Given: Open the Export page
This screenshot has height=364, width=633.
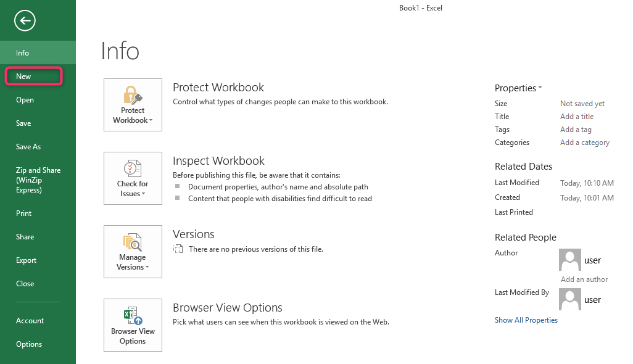Looking at the screenshot, I should pyautogui.click(x=27, y=260).
